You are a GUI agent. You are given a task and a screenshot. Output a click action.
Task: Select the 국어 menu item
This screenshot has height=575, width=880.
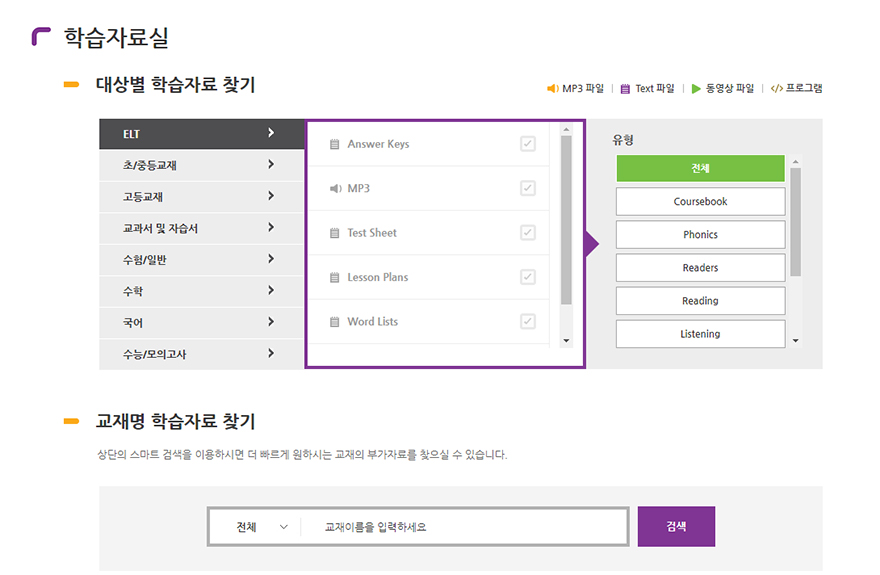pos(201,322)
